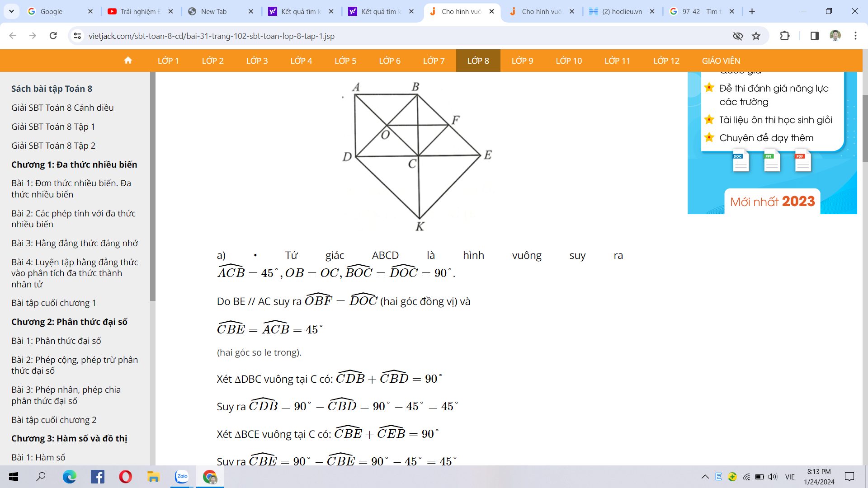
Task: Open Facebook icon on taskbar
Action: [x=97, y=476]
